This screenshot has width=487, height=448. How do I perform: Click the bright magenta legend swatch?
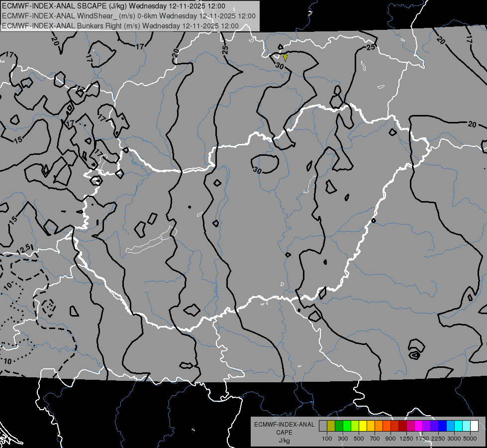419,426
